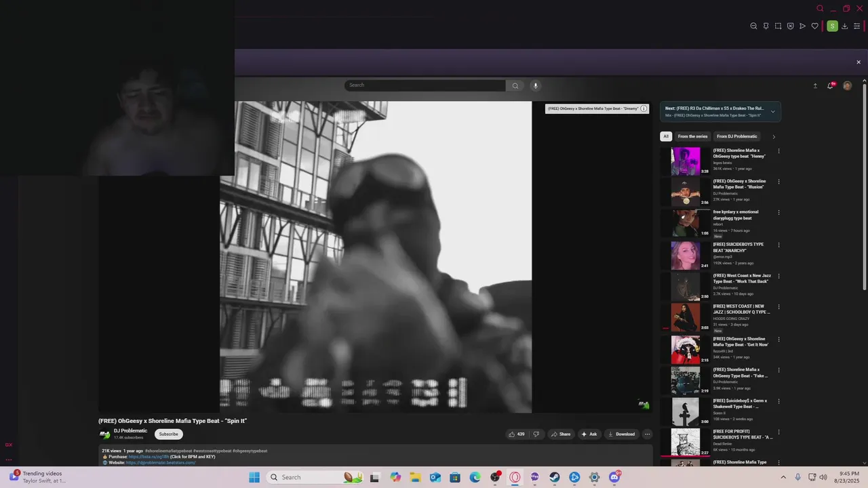Viewport: 868px width, 488px height.
Task: Open 'Henny' type beat thumbnail
Action: (x=686, y=161)
